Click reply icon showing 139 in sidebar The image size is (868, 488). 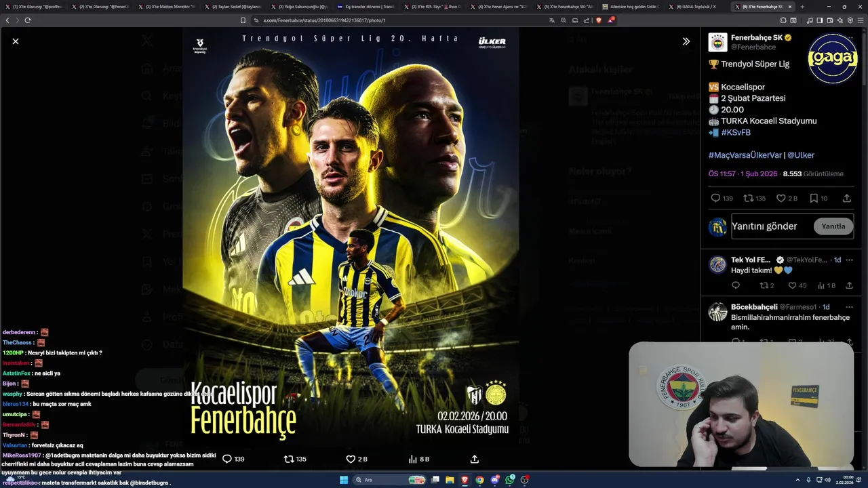pos(715,198)
